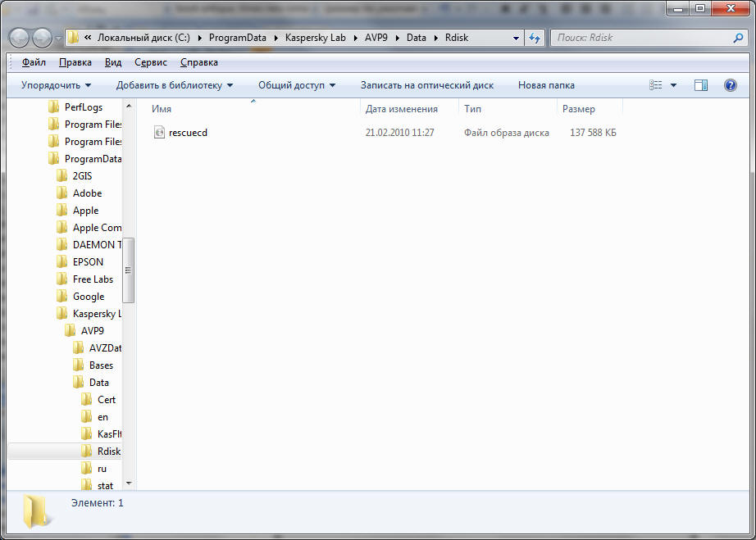
Task: Sort by the Дата изменения column header
Action: coord(401,109)
